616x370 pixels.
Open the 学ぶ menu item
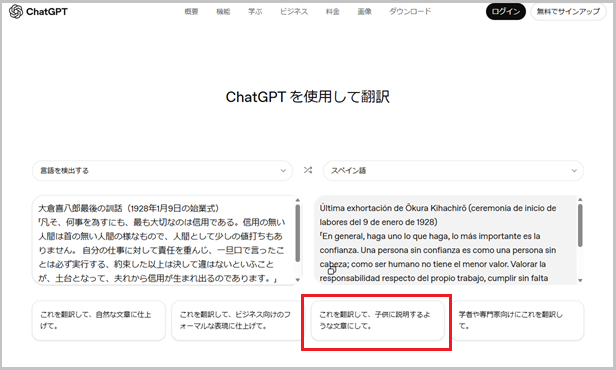[255, 12]
